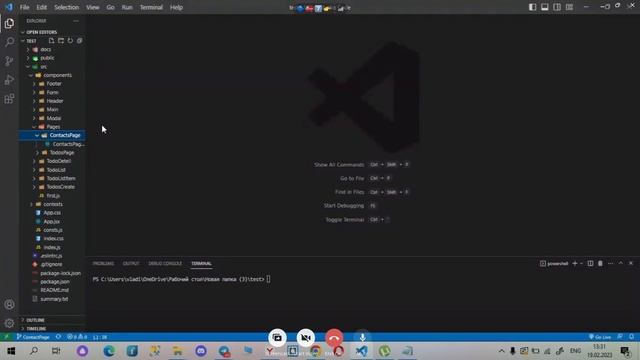The height and width of the screenshot is (360, 640).
Task: Toggle primary sidebar layout icon
Action: click(532, 7)
